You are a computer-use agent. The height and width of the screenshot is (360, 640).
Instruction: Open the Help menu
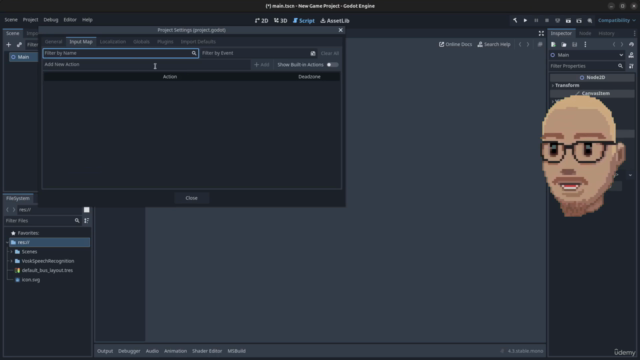(x=87, y=20)
